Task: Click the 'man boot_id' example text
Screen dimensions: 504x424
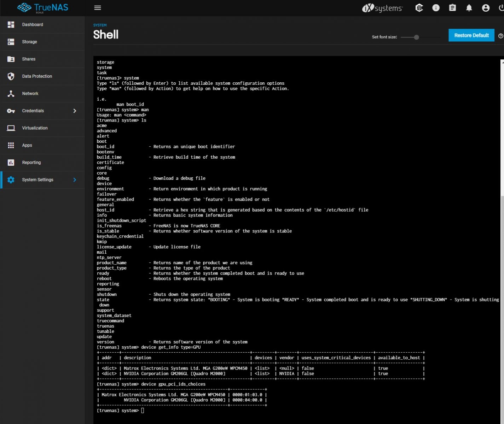Action: [130, 105]
